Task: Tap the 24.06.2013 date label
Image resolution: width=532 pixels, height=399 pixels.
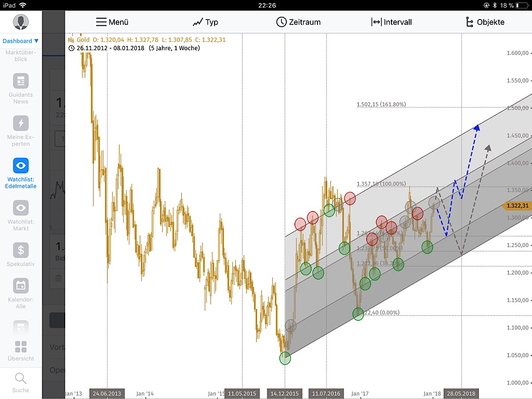Action: pos(107,393)
